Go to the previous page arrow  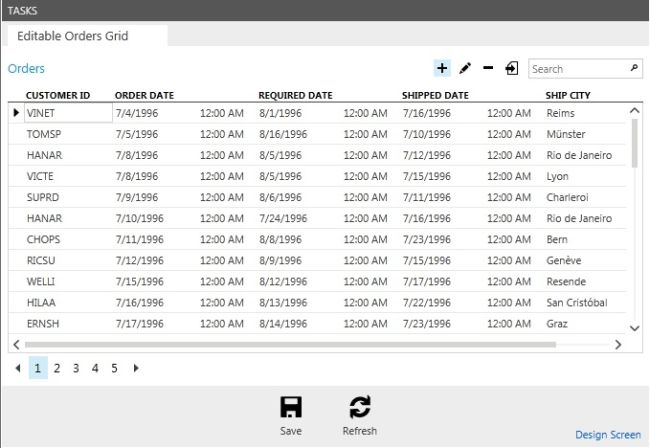tap(18, 368)
